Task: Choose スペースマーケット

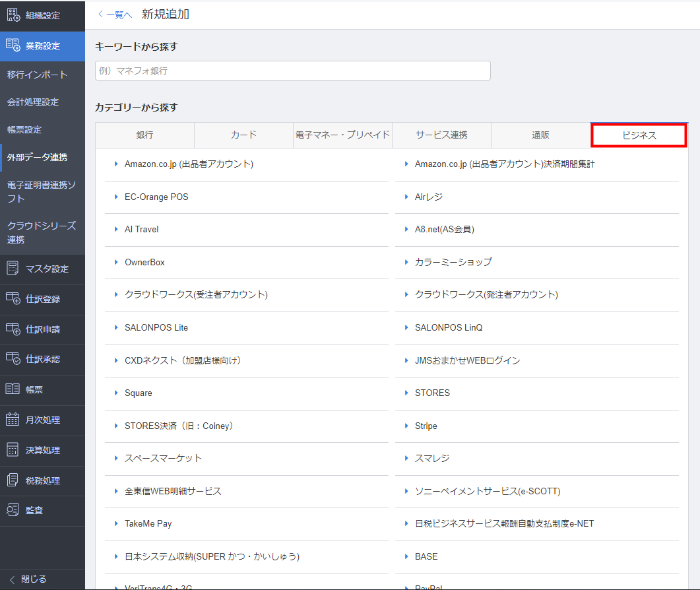Action: pos(163,458)
